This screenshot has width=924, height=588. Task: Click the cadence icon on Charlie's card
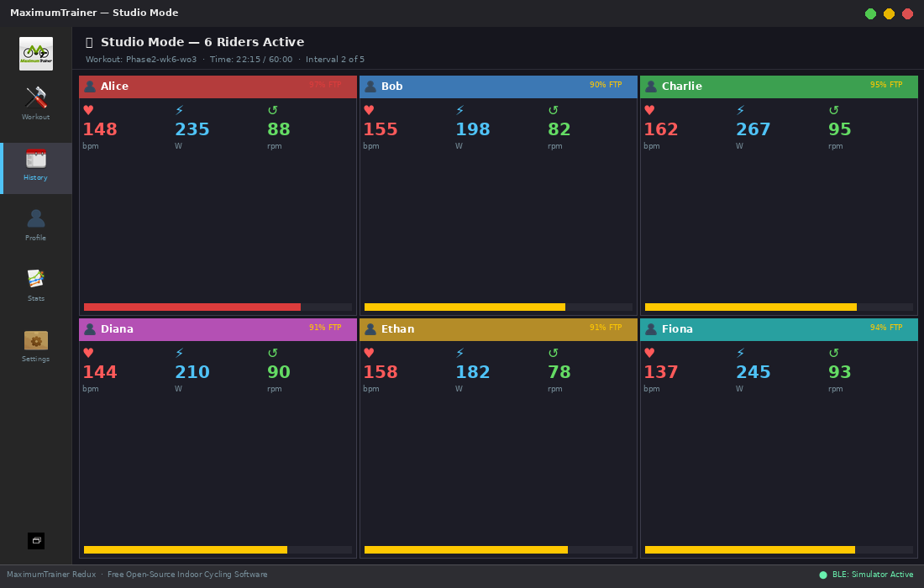(x=832, y=109)
